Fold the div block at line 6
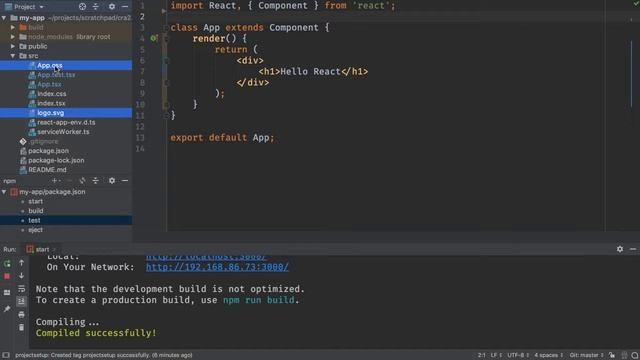This screenshot has width=640, height=360. 166,61
